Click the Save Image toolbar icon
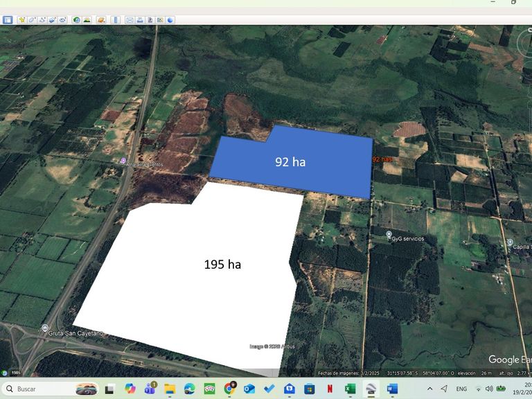This screenshot has width=532, height=399. [x=150, y=20]
